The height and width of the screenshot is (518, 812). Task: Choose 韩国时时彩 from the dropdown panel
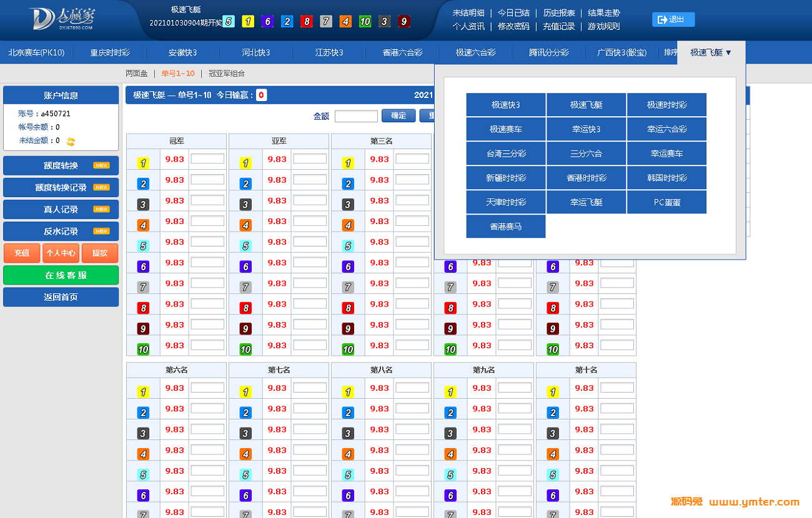[x=667, y=178]
